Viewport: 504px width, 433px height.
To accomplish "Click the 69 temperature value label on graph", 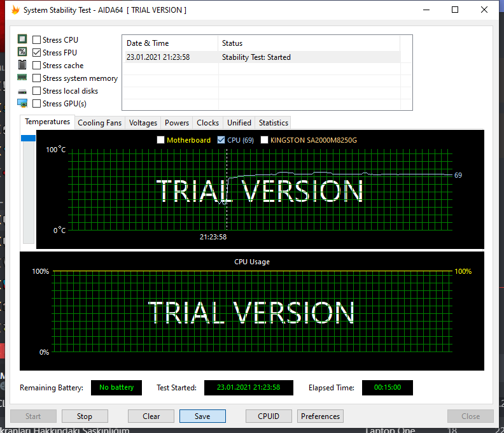I will point(458,175).
